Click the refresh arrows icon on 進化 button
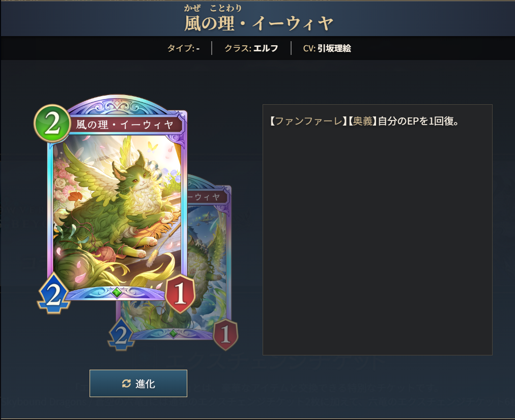 [126, 383]
